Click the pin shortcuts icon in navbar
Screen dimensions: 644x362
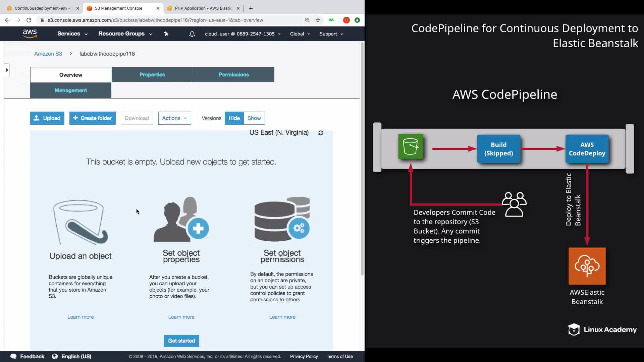point(166,34)
